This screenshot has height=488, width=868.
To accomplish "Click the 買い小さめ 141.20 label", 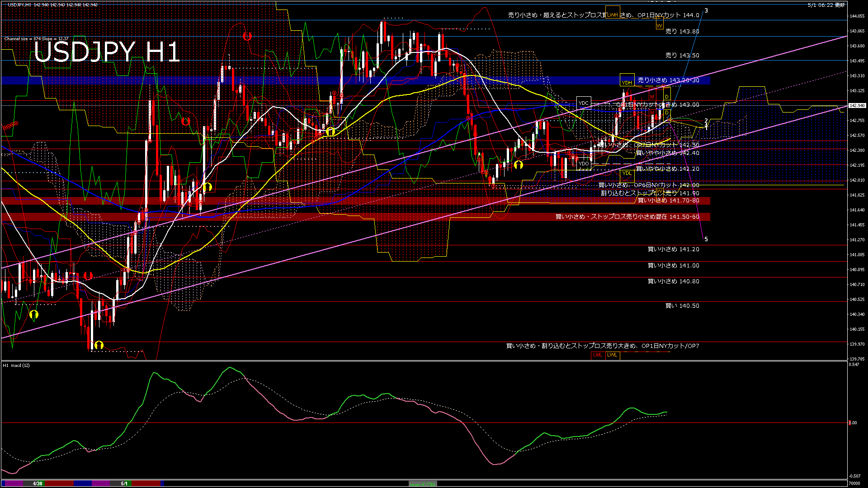I will (x=673, y=249).
